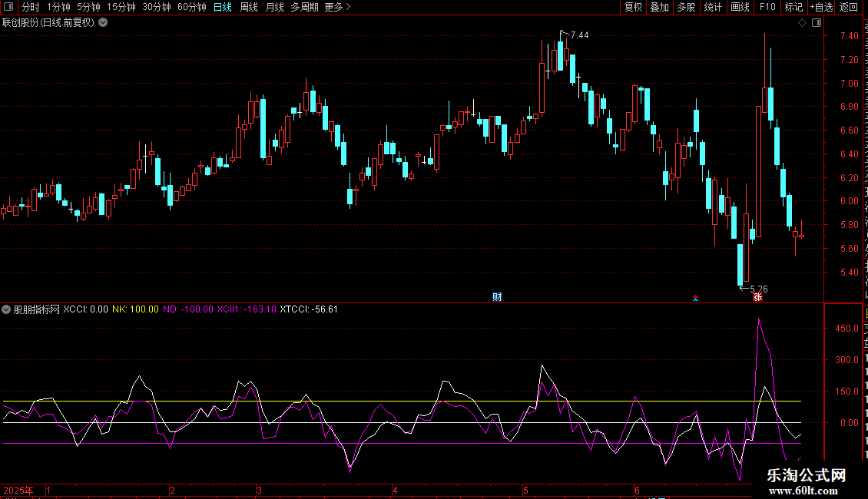Viewport: 868px width, 499px height.
Task: Click 返回 to go back
Action: tap(848, 7)
